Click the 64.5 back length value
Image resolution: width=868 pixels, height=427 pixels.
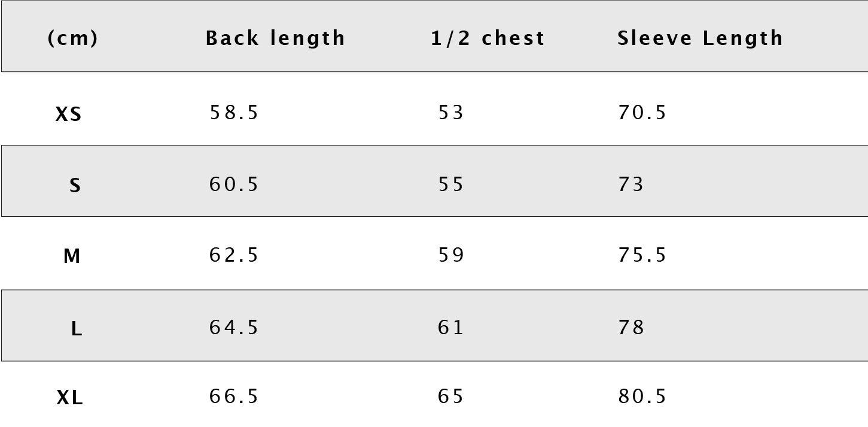point(234,328)
